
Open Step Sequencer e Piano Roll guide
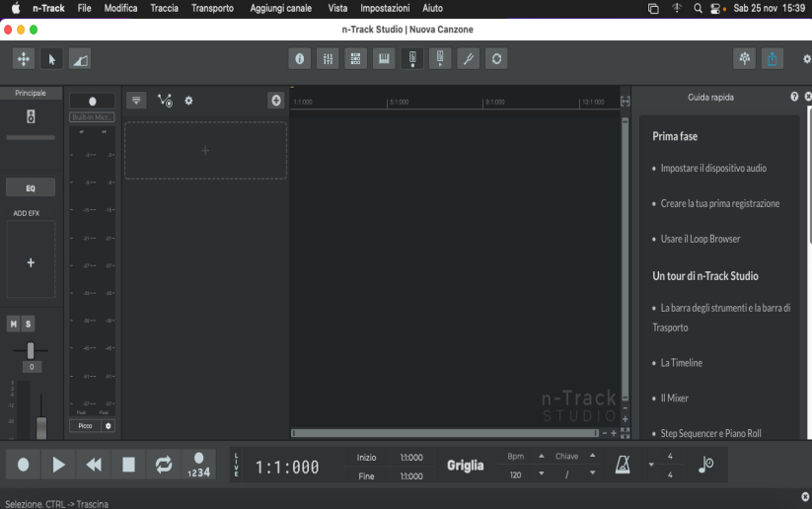pyautogui.click(x=710, y=433)
